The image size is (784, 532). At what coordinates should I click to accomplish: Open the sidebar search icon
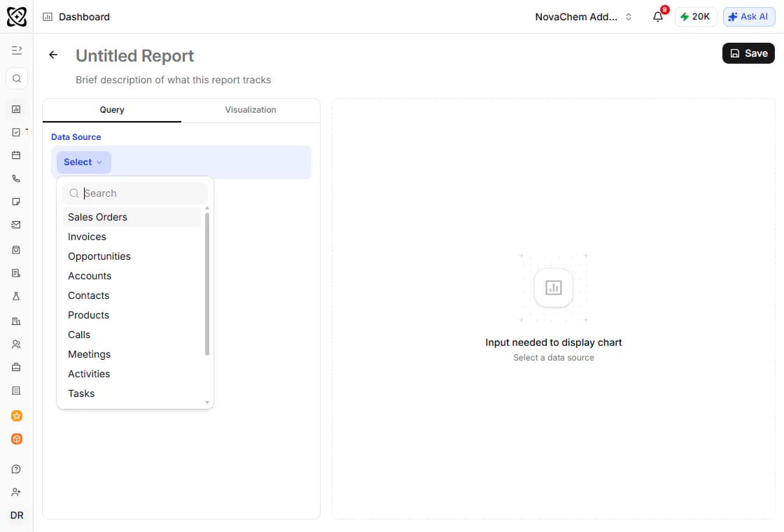point(17,78)
